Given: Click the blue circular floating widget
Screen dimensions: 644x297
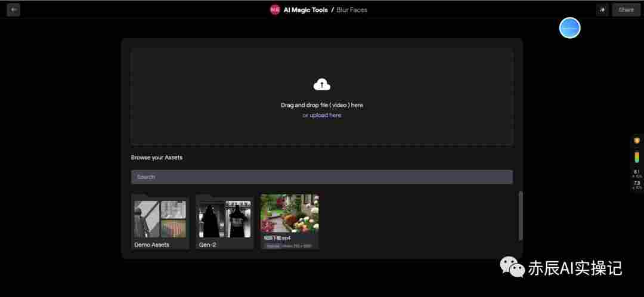Looking at the screenshot, I should coord(569,28).
